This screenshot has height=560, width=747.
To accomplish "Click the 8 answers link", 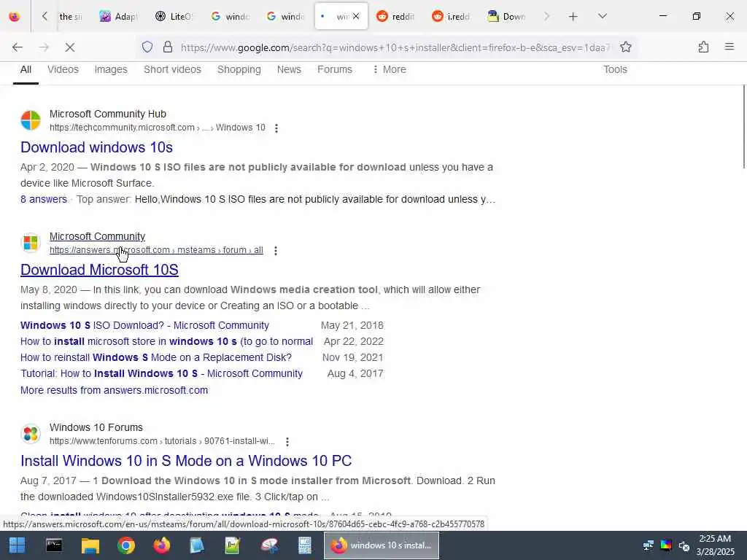I will pyautogui.click(x=44, y=199).
